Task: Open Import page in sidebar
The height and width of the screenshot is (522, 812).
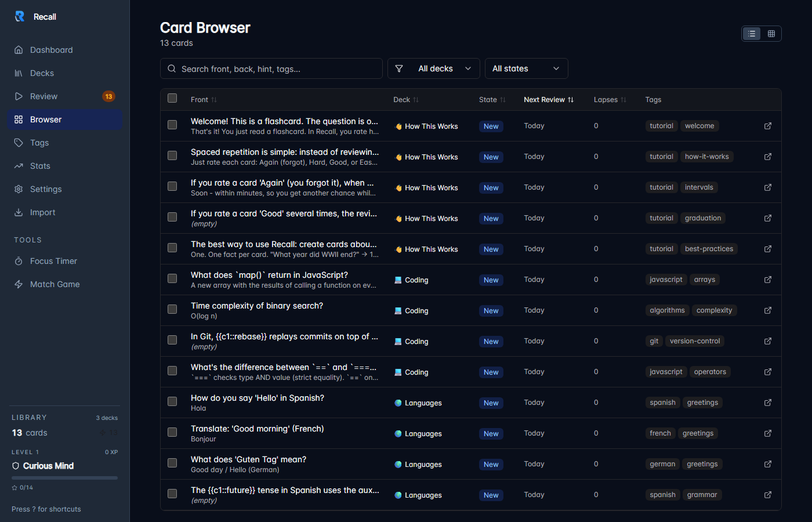Action: (65, 212)
